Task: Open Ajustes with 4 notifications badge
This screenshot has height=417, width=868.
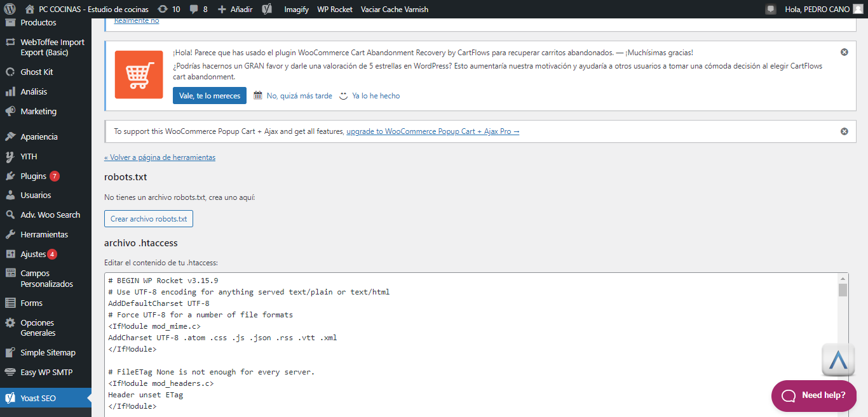Action: coord(39,254)
